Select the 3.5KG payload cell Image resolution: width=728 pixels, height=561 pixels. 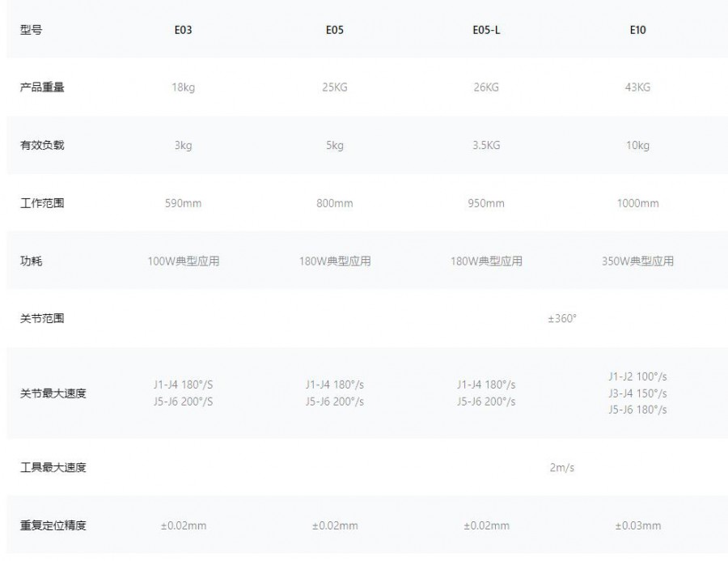(486, 146)
